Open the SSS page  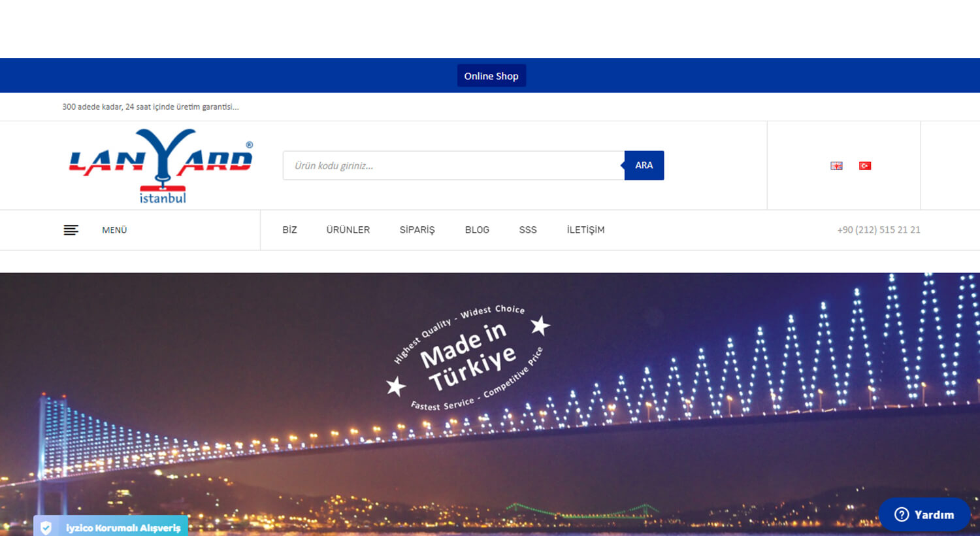click(x=528, y=230)
